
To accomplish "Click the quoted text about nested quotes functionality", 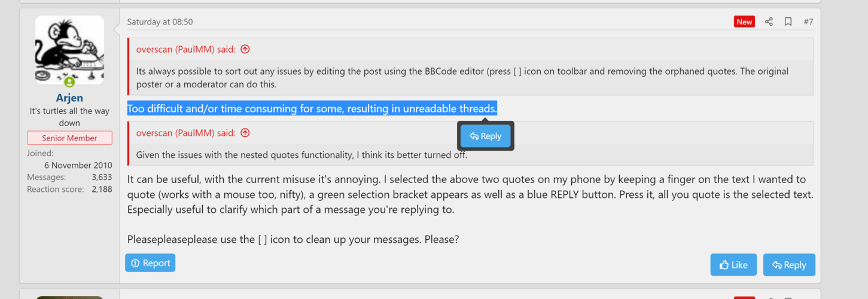I will pyautogui.click(x=301, y=155).
